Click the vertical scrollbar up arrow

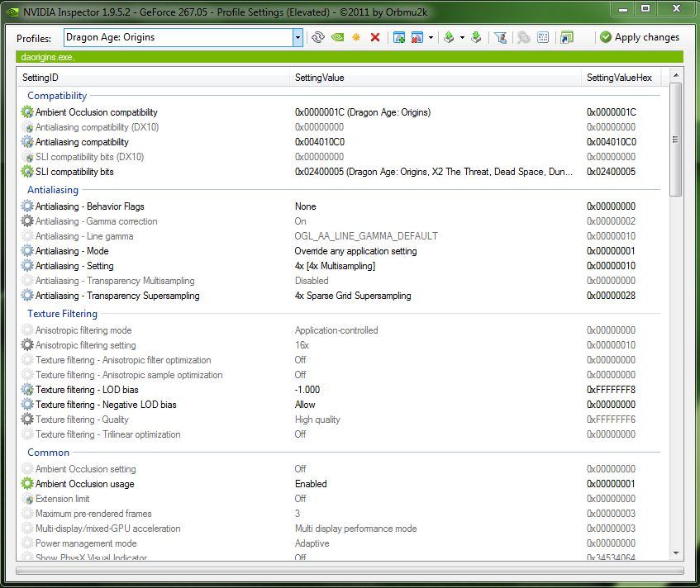(x=676, y=75)
